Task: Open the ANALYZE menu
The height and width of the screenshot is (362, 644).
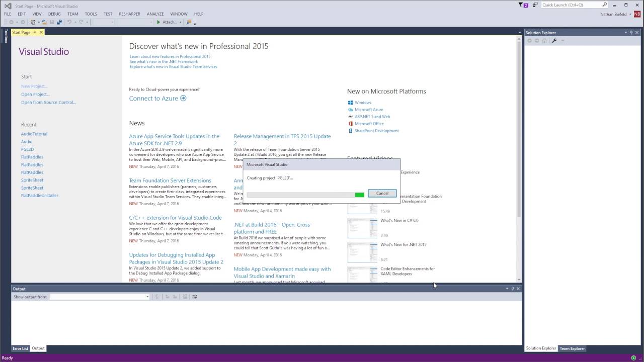Action: point(155,14)
